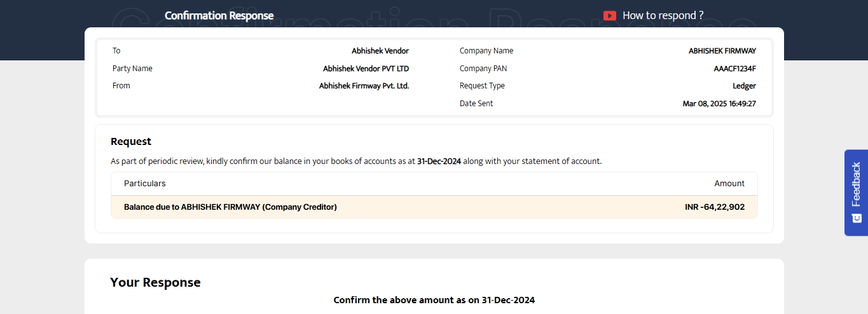The width and height of the screenshot is (868, 314).
Task: Click the Abhishek Vendor PVT LTD party name
Action: [x=366, y=69]
